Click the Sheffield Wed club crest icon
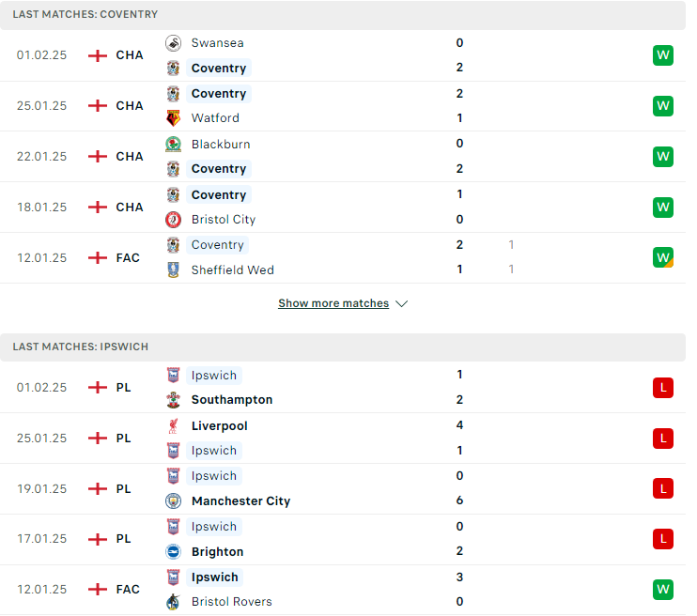Screen dimensions: 697x616 [x=173, y=270]
